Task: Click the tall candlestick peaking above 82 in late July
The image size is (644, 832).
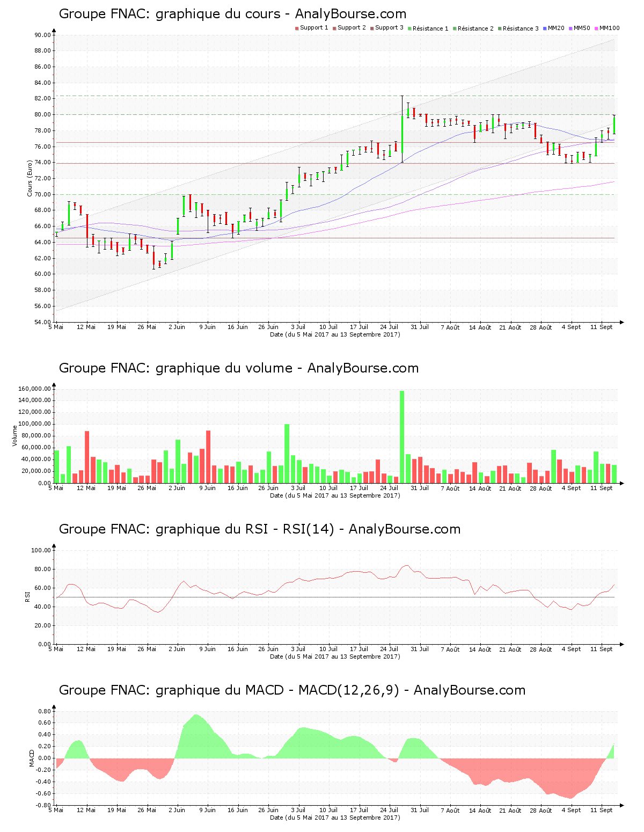Action: click(402, 129)
